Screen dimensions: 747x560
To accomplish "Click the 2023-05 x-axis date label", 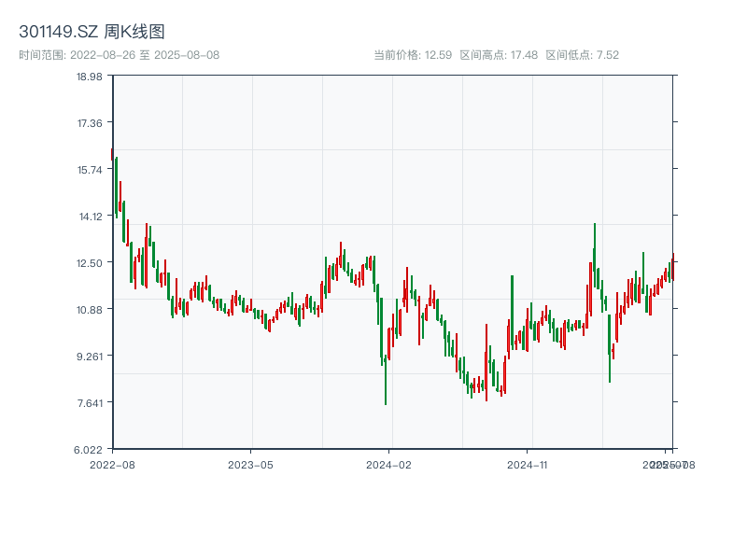I will (250, 464).
